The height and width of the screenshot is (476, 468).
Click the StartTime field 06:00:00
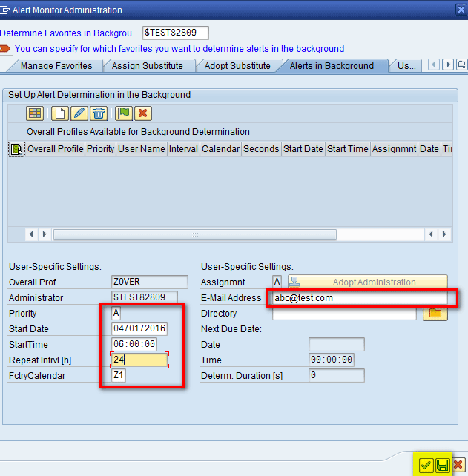pyautogui.click(x=134, y=344)
